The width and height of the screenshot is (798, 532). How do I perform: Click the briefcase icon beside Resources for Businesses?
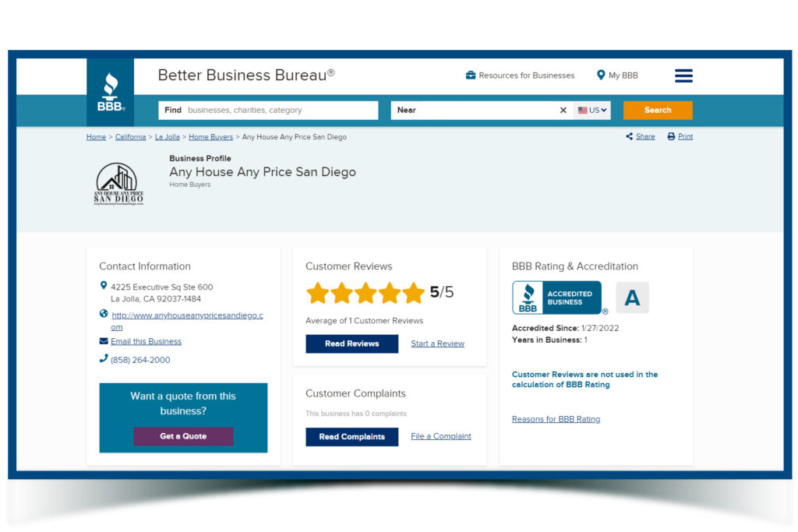[471, 76]
